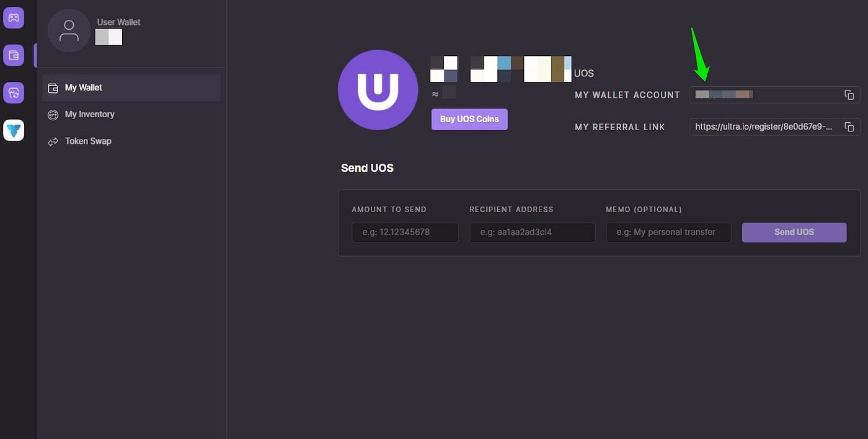Click the MY WALLET ACCOUNT label
Screen dimensions: 868x439
[627, 95]
